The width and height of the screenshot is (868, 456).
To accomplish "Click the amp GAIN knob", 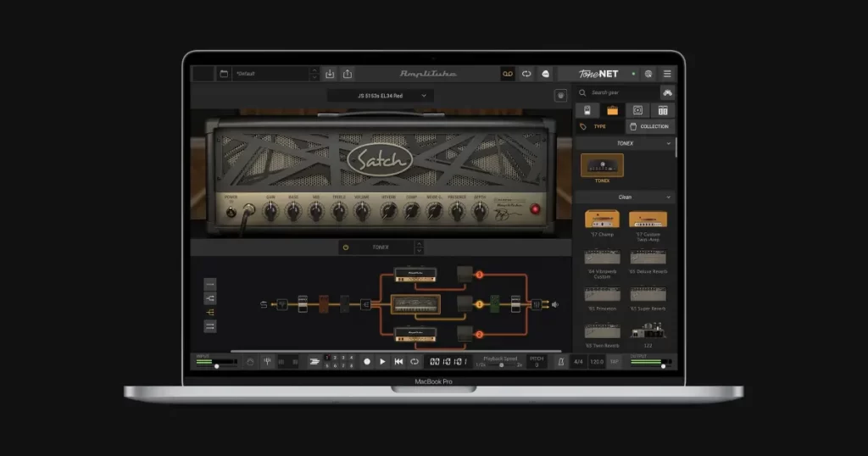I will [x=270, y=211].
